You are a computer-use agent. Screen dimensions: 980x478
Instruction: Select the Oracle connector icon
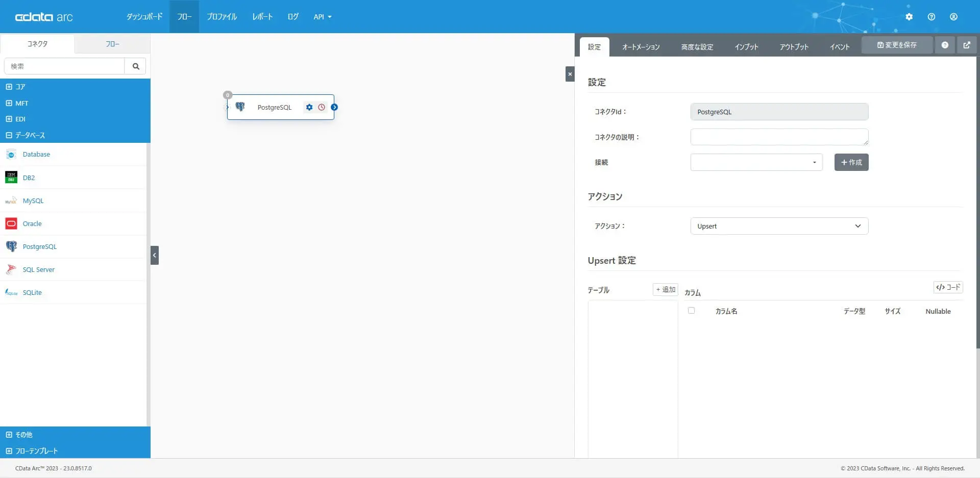pos(11,223)
